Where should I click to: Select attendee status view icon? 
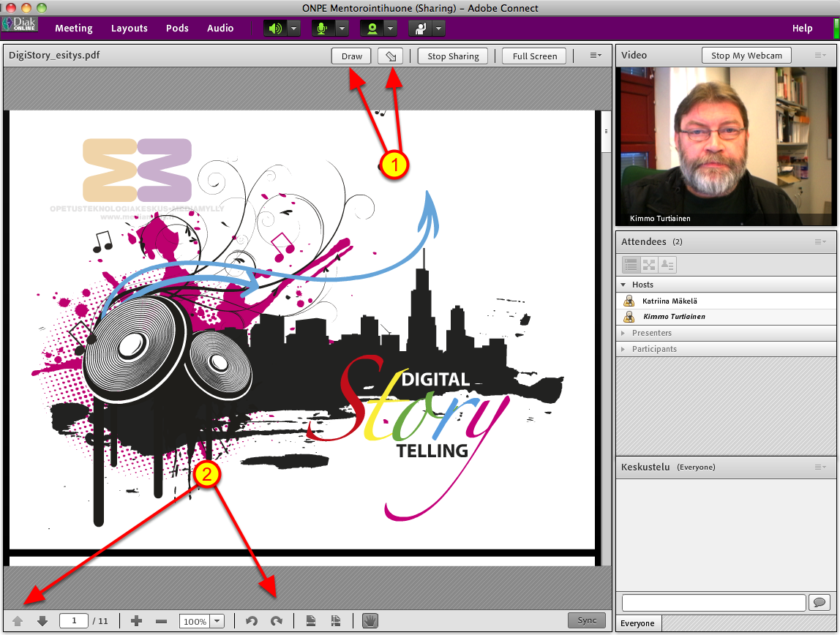(x=667, y=265)
